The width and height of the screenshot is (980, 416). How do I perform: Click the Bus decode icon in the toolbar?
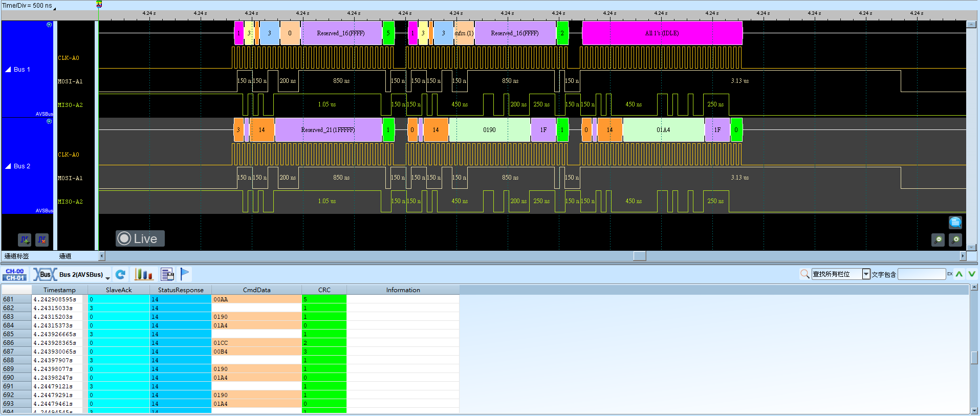pyautogui.click(x=45, y=275)
